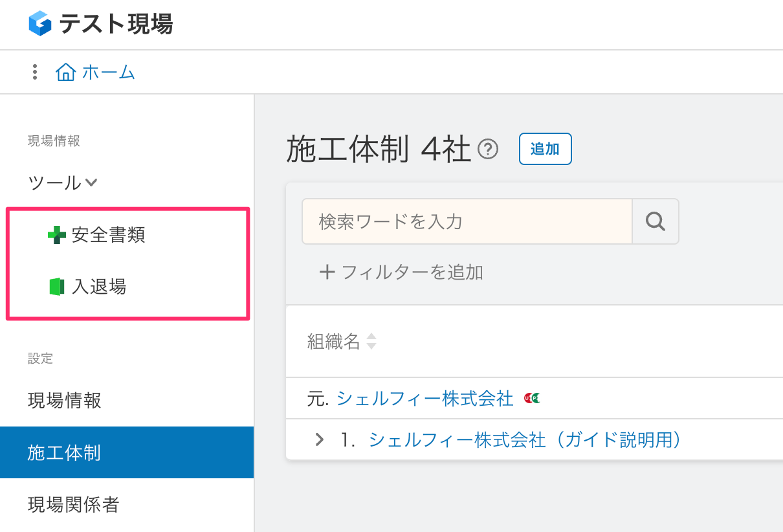
Task: Click the badge icon after 元. シェルフィー株式会社
Action: (x=532, y=398)
